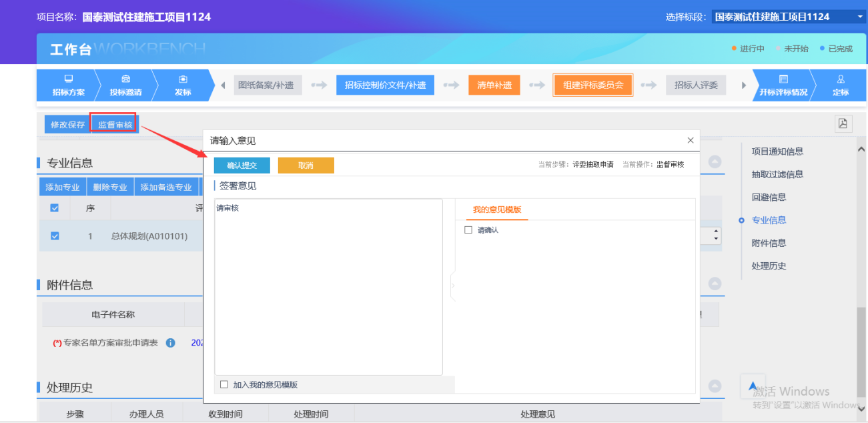Open the 选择标段 dropdown
The width and height of the screenshot is (868, 423).
pyautogui.click(x=788, y=17)
